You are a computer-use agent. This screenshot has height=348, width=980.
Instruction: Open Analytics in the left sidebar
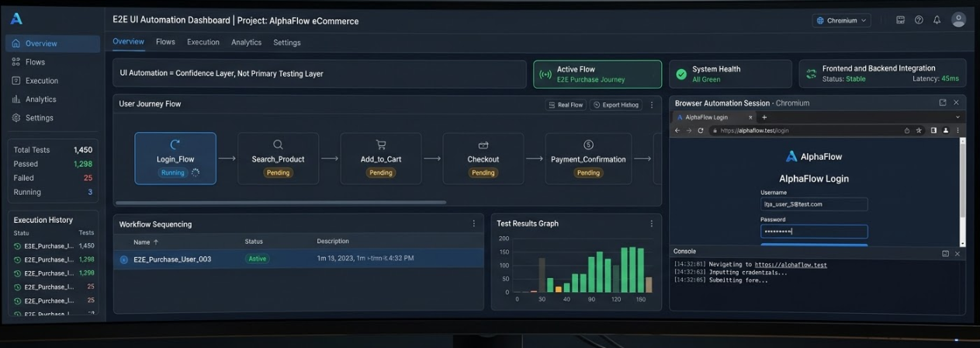point(40,99)
